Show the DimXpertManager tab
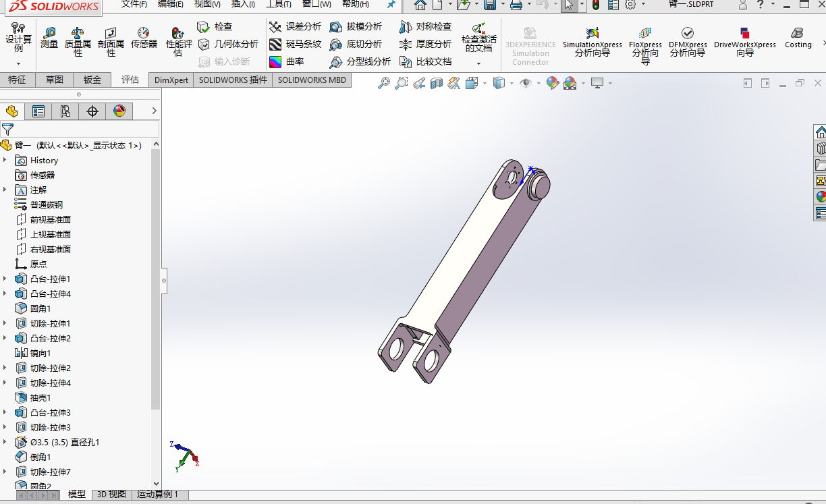Screen dimensions: 826x504 click(x=92, y=111)
